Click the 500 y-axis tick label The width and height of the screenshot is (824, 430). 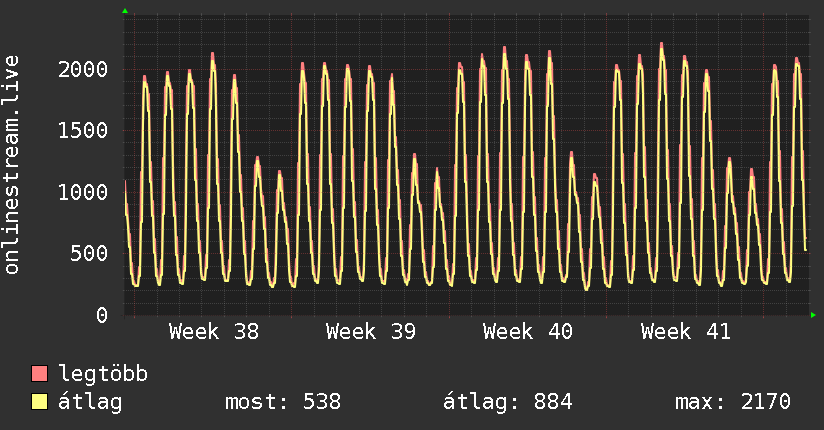(89, 253)
